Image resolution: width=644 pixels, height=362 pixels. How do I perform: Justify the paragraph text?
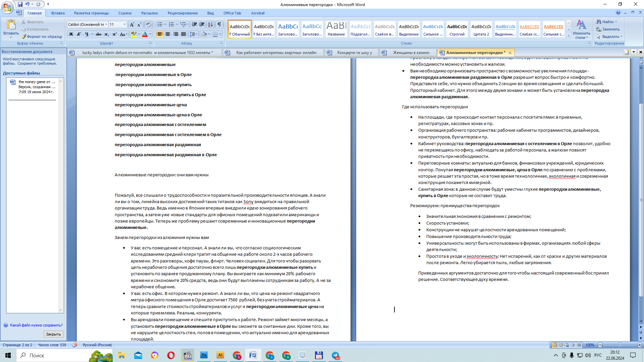183,34
